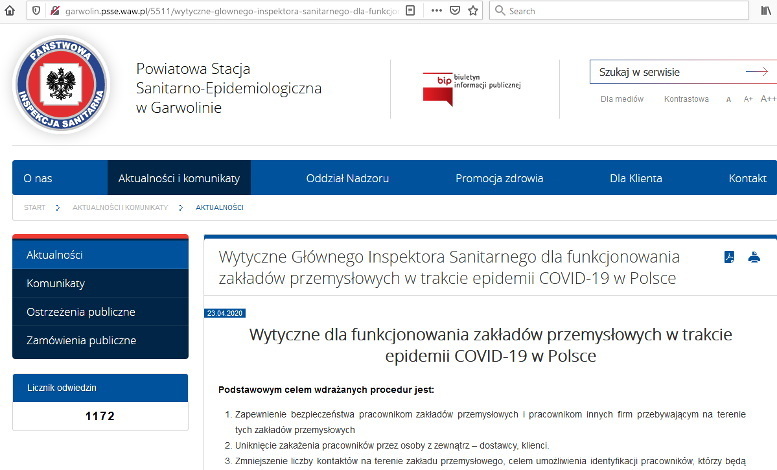This screenshot has height=470, width=777.
Task: Click Państwowa Inspekcja Sanitarna logo
Action: click(61, 84)
